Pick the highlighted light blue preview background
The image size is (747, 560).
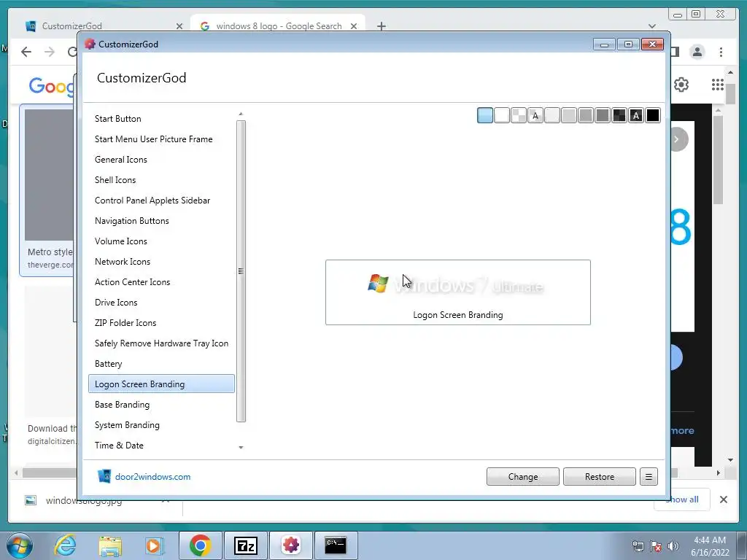pyautogui.click(x=485, y=115)
